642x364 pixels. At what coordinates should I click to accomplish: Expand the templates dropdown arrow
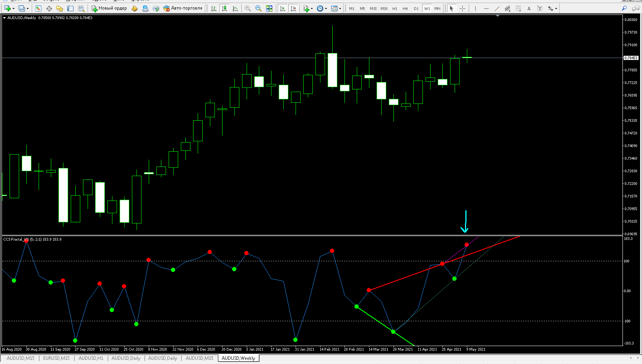(x=340, y=8)
